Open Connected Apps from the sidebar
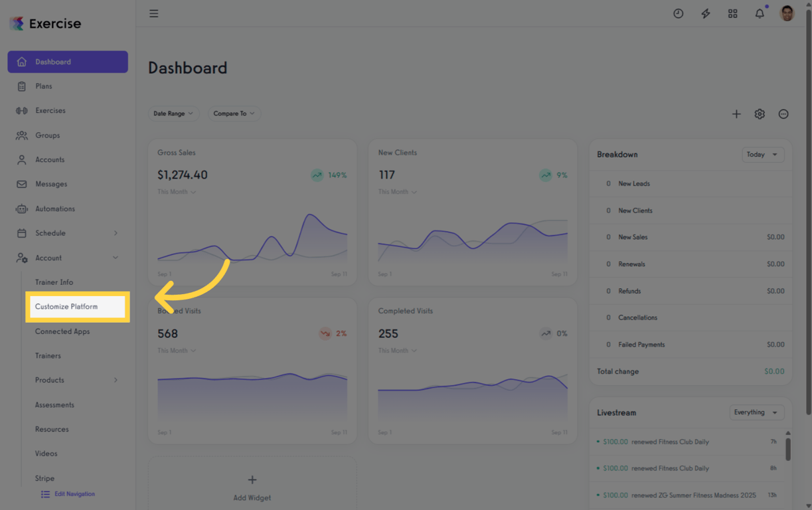 coord(62,331)
